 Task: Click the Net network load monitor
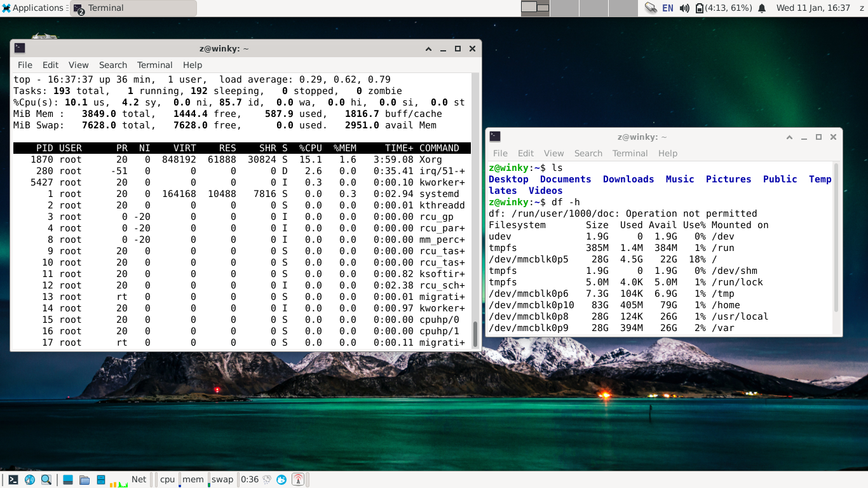click(129, 480)
